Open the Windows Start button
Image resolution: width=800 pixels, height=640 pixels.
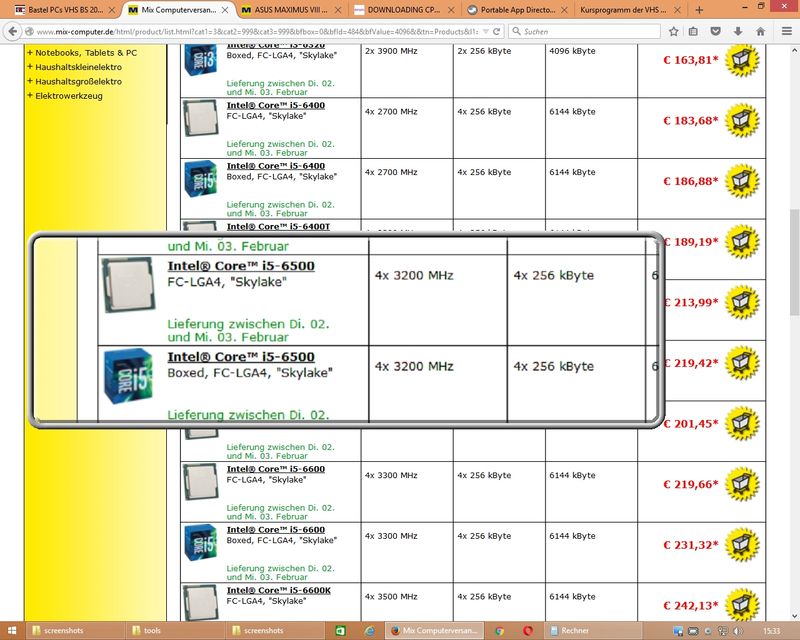(12, 631)
